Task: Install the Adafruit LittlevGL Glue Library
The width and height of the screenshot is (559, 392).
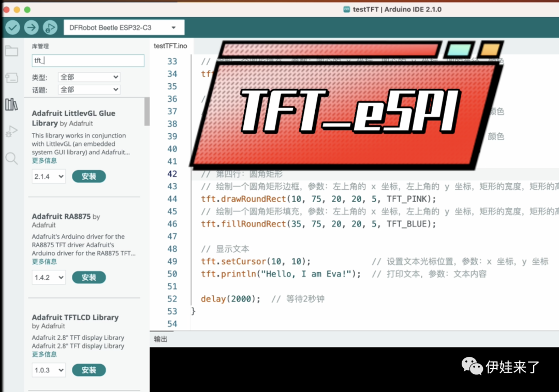Action: [x=89, y=176]
